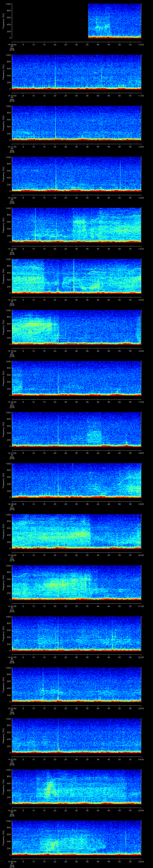Screen dimensions: 153x868
Task: Click the spectrogram panel starting at 14:21:00
Action: [77, 633]
